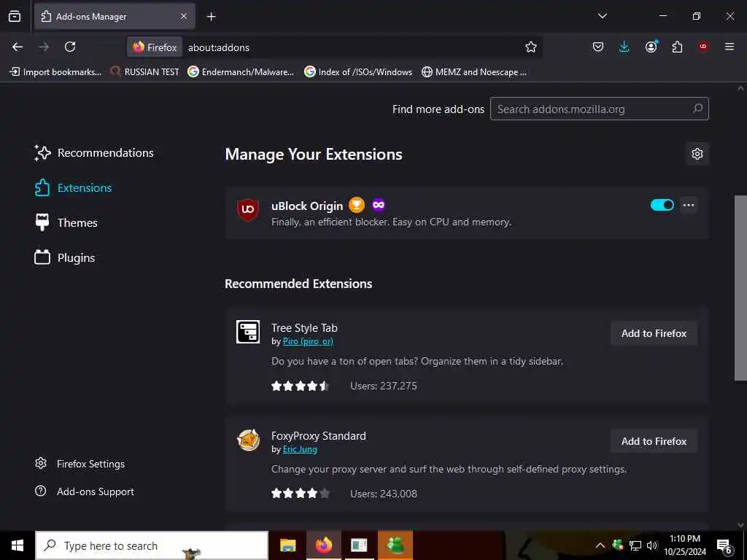This screenshot has height=560, width=747.
Task: Click the FoxyProxy Standard star rating
Action: [x=300, y=494]
